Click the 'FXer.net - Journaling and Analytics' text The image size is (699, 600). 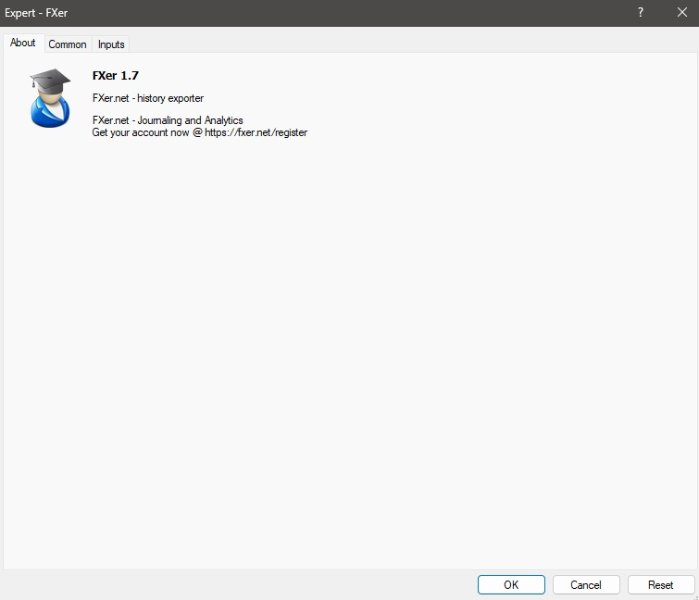[168, 120]
